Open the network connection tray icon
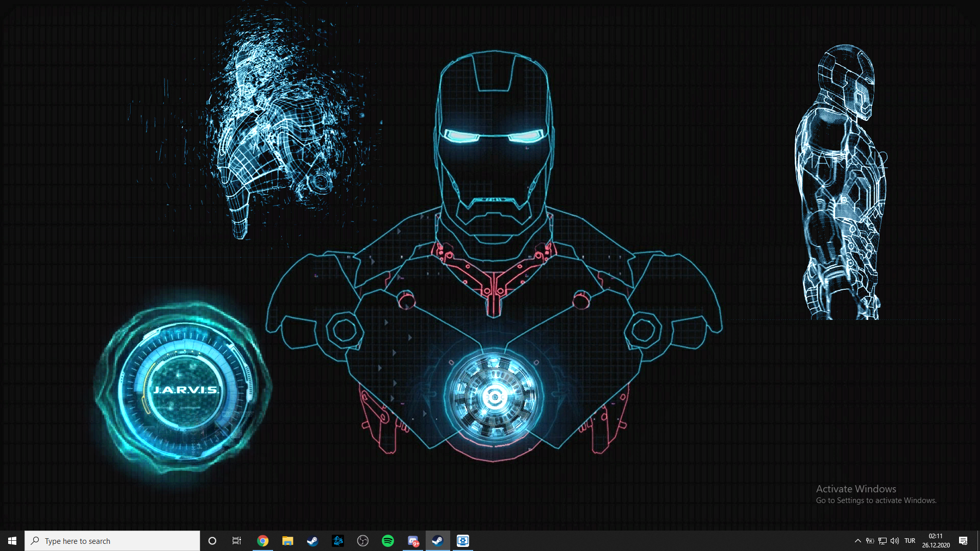The image size is (980, 551). coord(883,541)
